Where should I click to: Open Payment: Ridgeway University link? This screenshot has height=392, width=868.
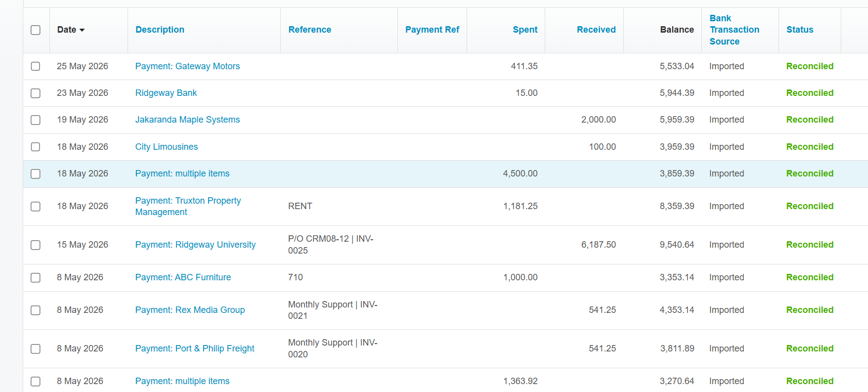pos(195,245)
